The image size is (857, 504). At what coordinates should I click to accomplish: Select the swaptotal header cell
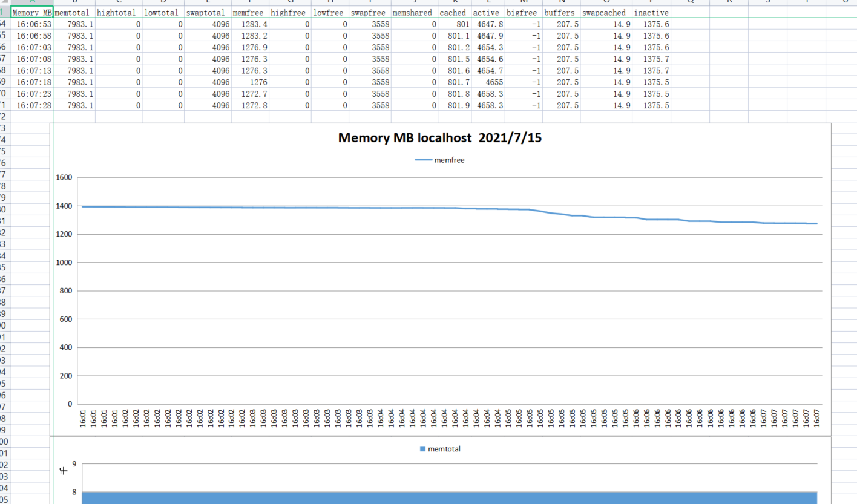tap(207, 13)
